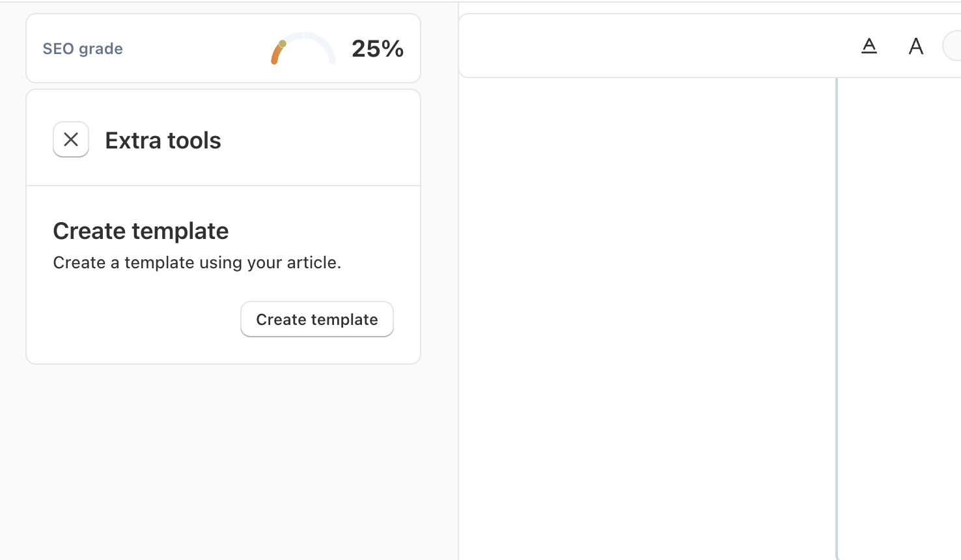Click the bold Create template heading
The image size is (961, 560).
coord(141,231)
